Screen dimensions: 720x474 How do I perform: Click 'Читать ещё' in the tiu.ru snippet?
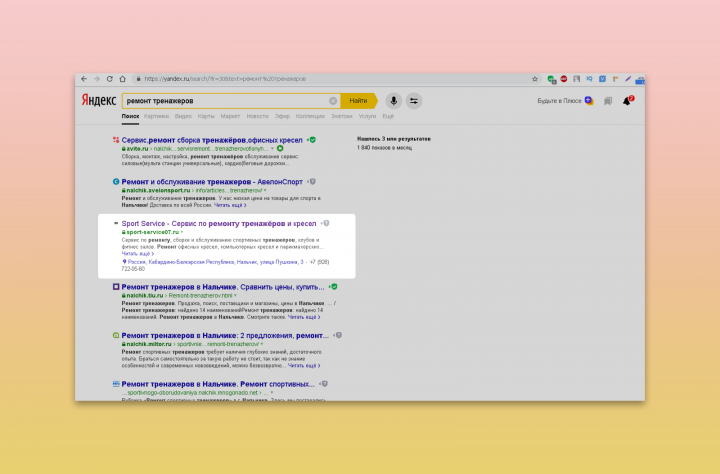(304, 317)
